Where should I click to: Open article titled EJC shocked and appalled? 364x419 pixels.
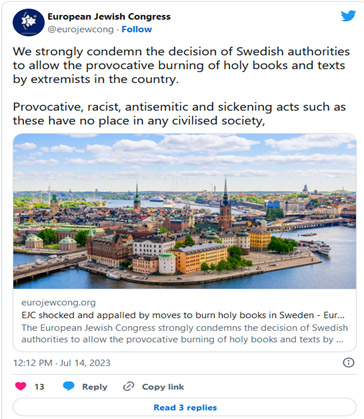(x=183, y=315)
